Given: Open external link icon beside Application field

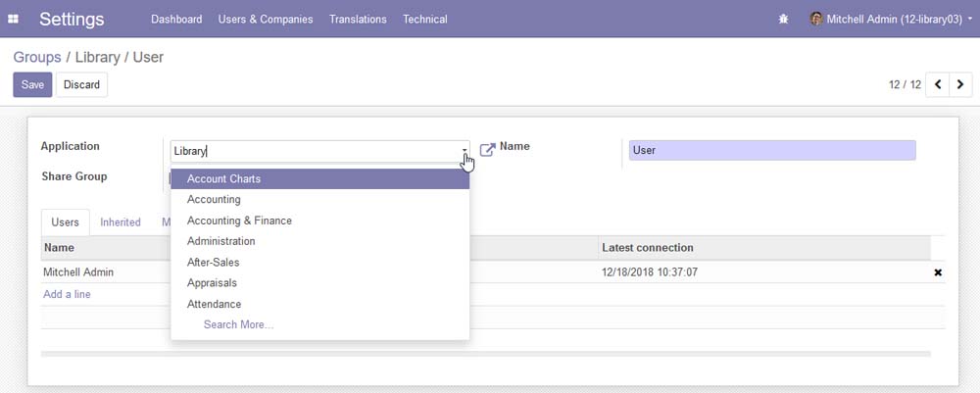Looking at the screenshot, I should (487, 150).
